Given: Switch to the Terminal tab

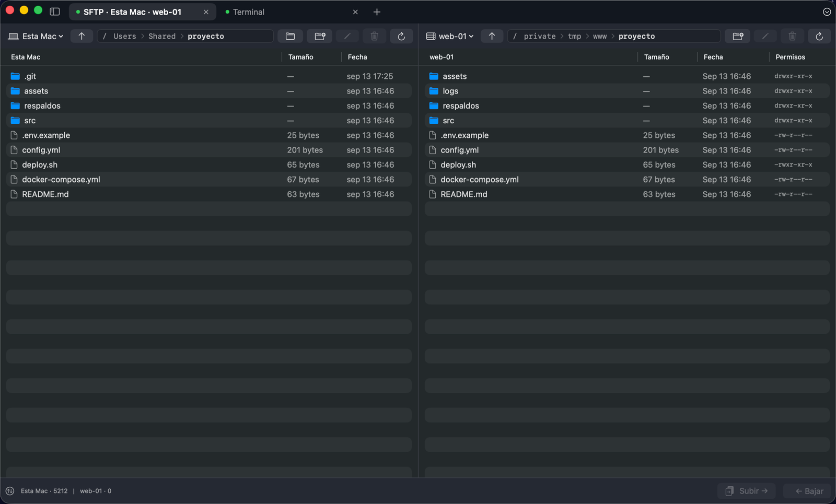Looking at the screenshot, I should pyautogui.click(x=292, y=12).
